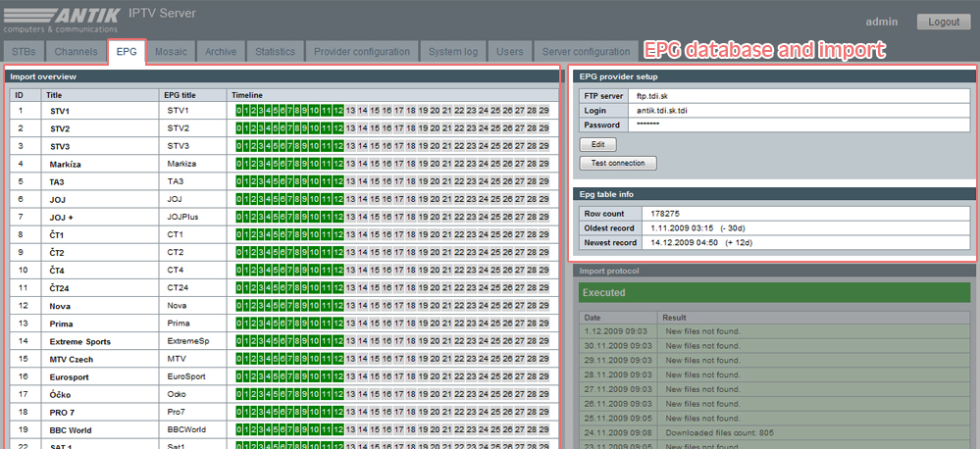Click day 29 in Markíza timeline
Viewport: 980px width, 449px height.
(543, 164)
